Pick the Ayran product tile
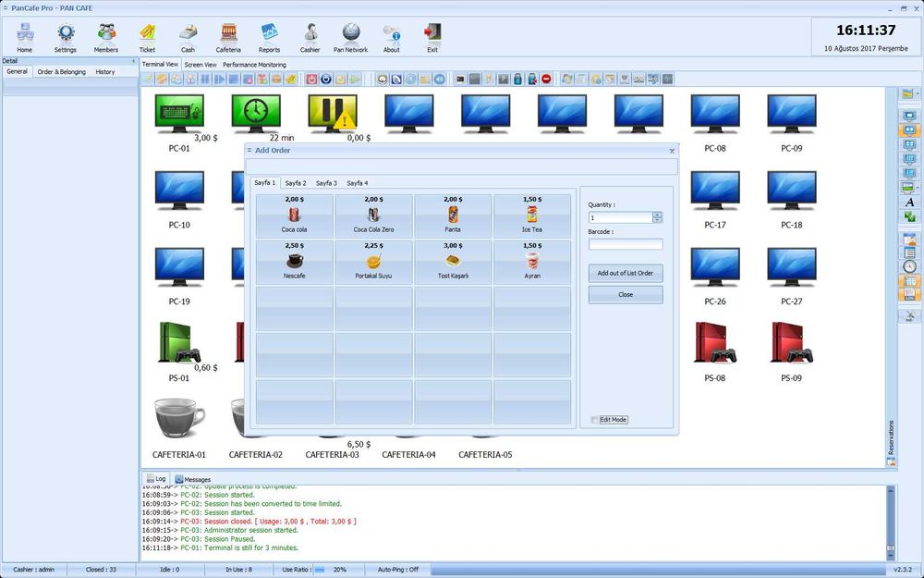Screen dimensions: 924x578 532,262
